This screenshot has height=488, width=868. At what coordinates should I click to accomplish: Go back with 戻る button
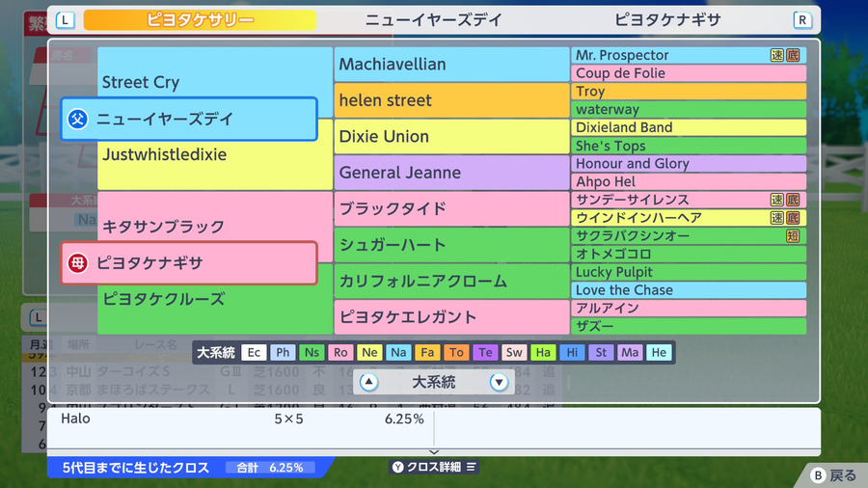tap(833, 475)
